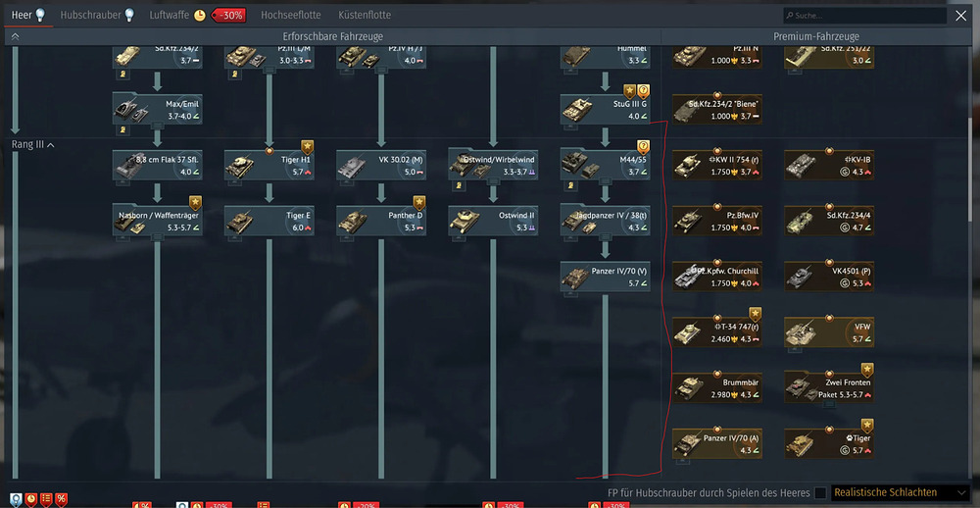Collapse the Rang III section chevron
This screenshot has width=980, height=508.
(51, 145)
